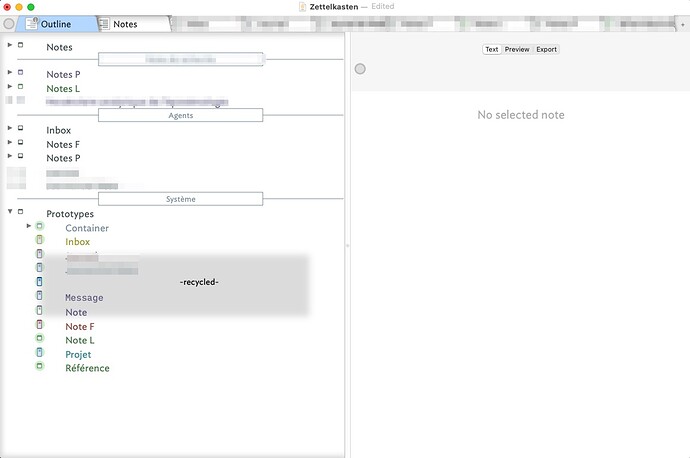Click the Système separator label
This screenshot has width=690, height=458.
pos(180,199)
